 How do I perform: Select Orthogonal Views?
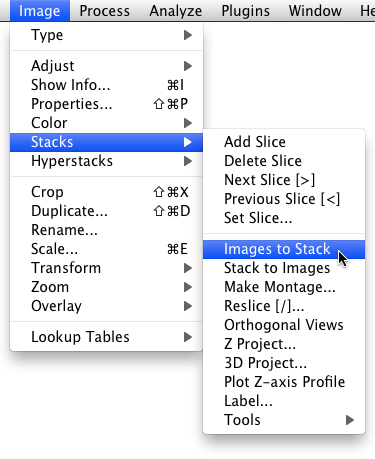[x=284, y=325]
